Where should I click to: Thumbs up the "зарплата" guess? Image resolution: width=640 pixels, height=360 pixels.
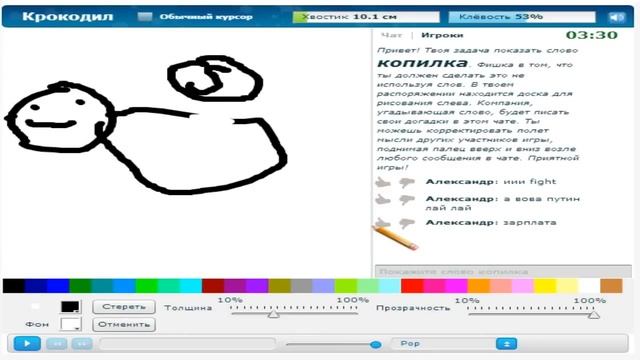coord(383,223)
